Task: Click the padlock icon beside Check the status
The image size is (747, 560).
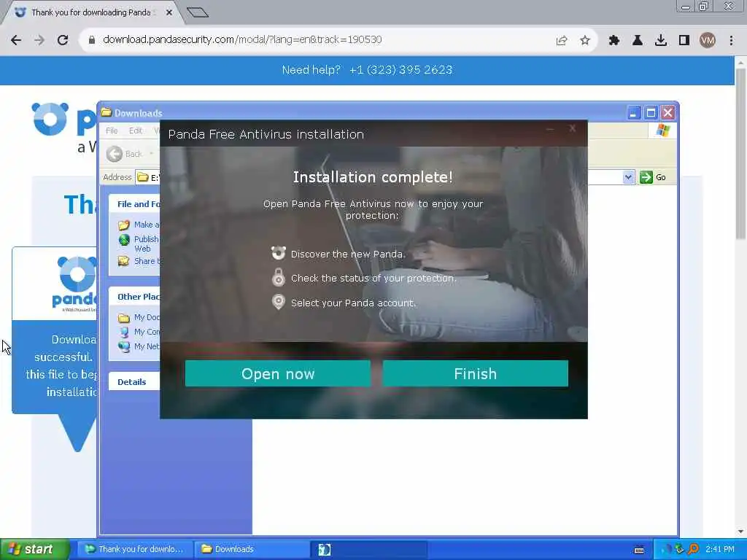Action: pyautogui.click(x=278, y=277)
